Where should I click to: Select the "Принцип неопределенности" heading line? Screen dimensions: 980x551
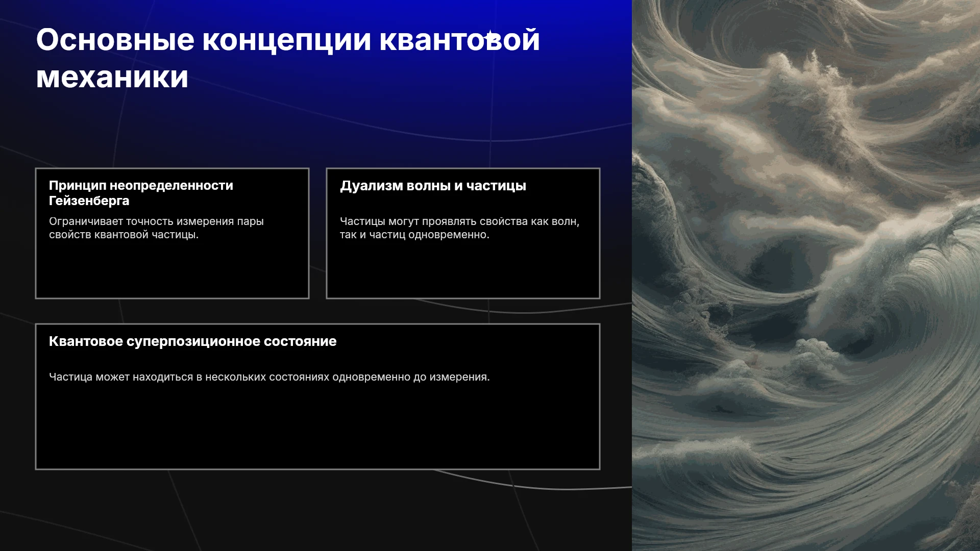[141, 186]
